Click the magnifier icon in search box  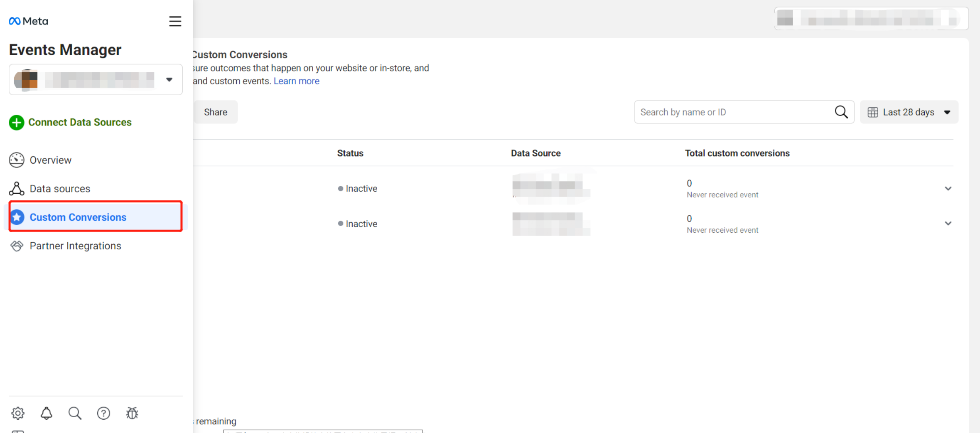tap(841, 112)
